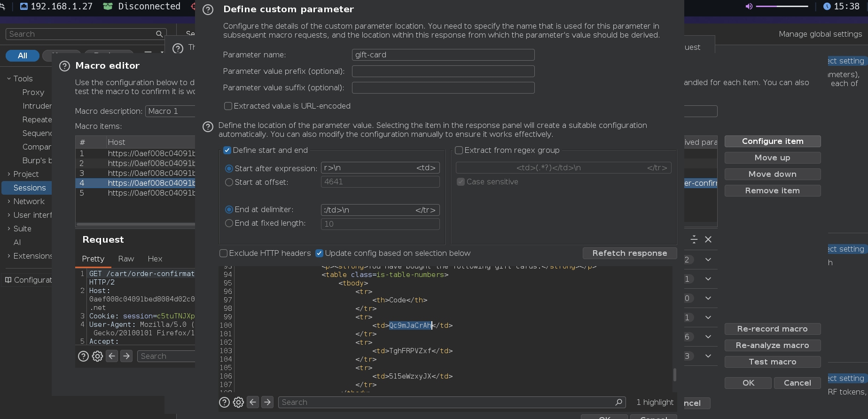Click Re-record macro button
The image size is (868, 419).
(773, 329)
